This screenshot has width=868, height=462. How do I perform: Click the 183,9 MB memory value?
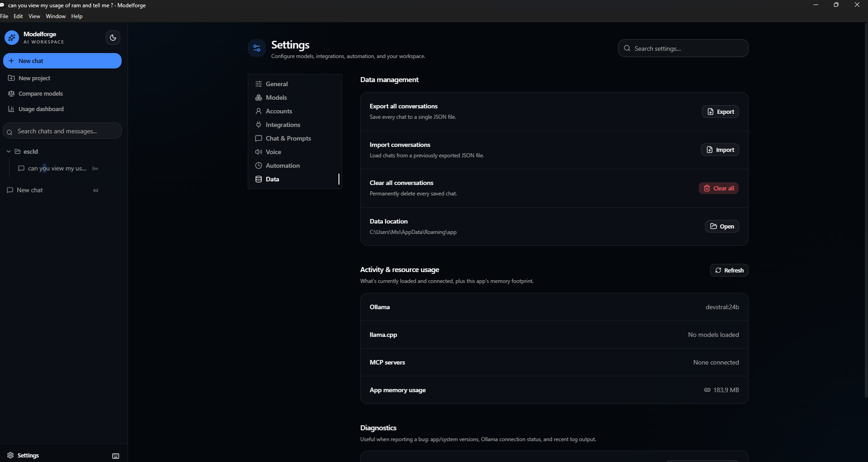pyautogui.click(x=726, y=390)
